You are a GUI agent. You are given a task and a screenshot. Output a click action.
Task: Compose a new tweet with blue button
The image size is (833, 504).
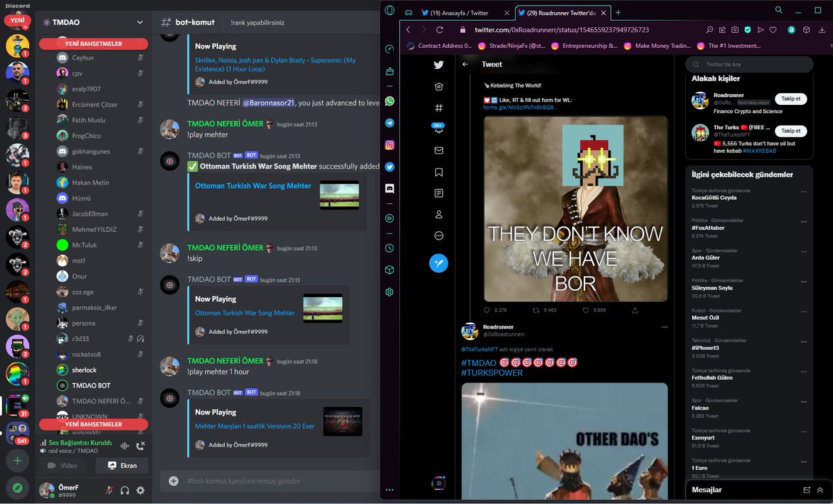pyautogui.click(x=439, y=263)
